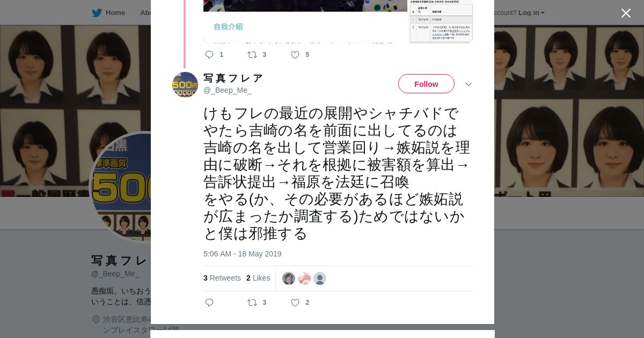Reply to the main tweet

[209, 303]
